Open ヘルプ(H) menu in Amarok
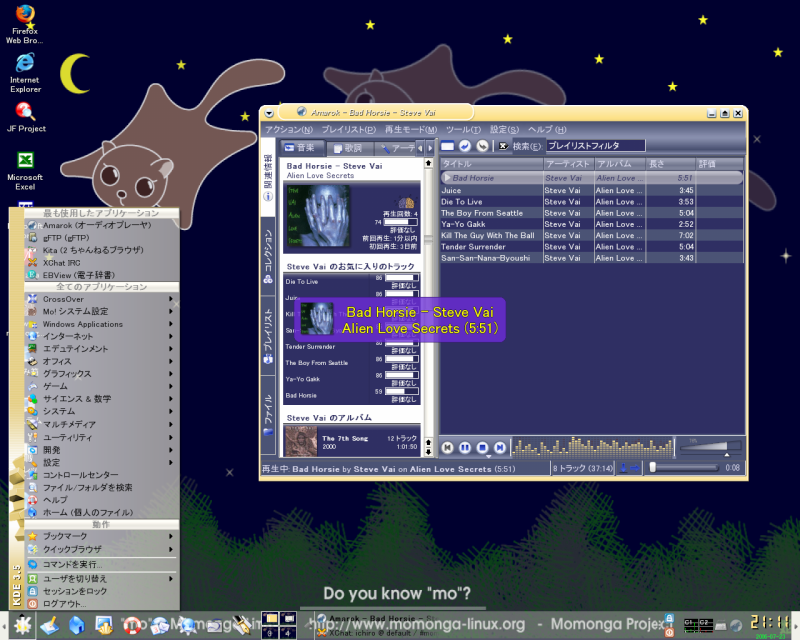This screenshot has width=800, height=640. tap(547, 130)
